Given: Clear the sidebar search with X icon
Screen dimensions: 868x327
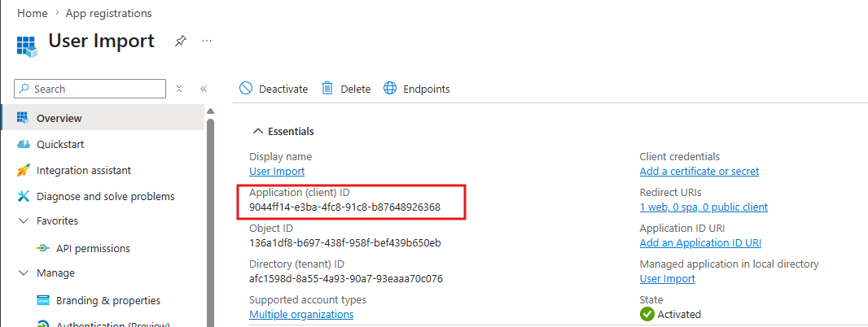Looking at the screenshot, I should click(x=179, y=89).
